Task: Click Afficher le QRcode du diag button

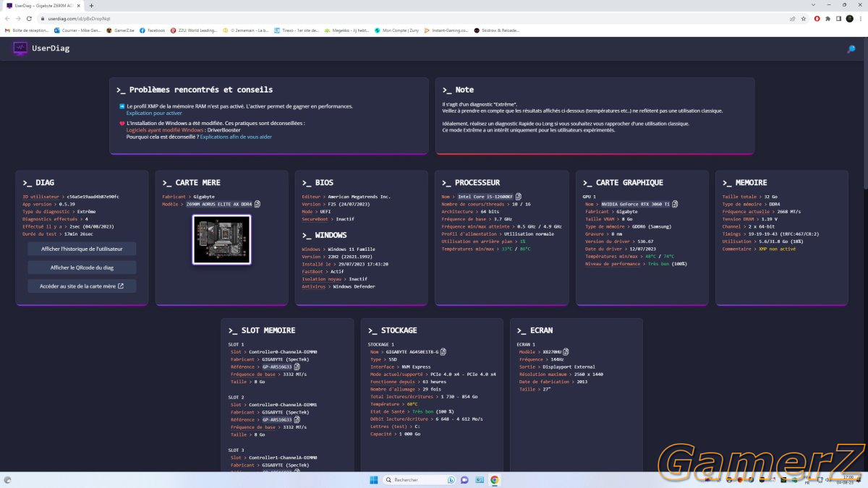Action: coord(82,267)
